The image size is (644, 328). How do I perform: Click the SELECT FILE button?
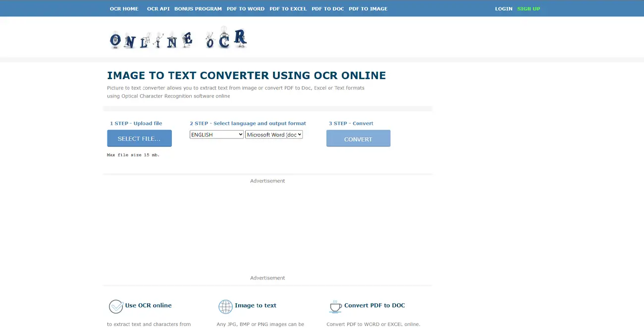pos(139,138)
